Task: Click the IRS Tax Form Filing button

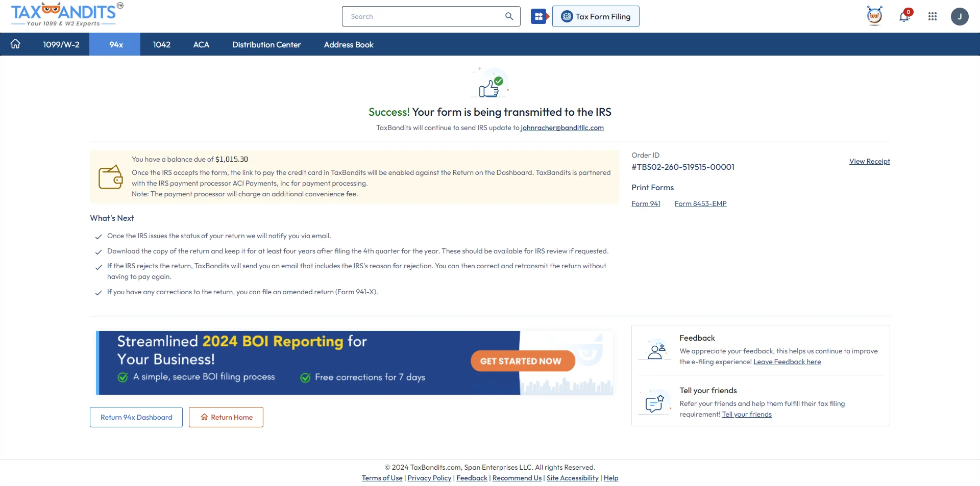Action: pos(596,16)
